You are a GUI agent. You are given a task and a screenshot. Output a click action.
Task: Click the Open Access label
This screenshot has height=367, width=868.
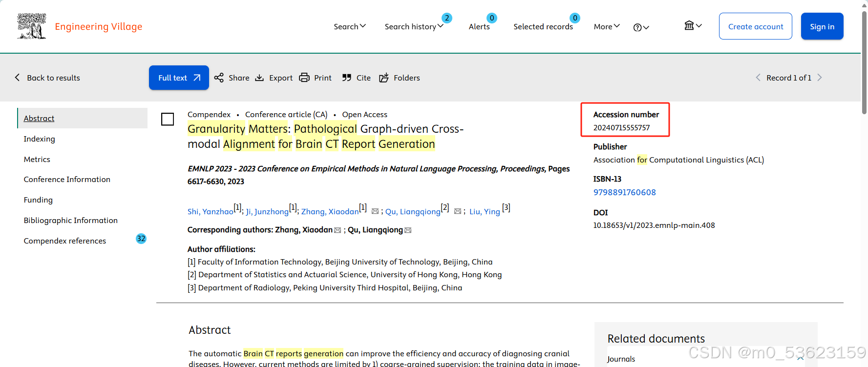364,114
